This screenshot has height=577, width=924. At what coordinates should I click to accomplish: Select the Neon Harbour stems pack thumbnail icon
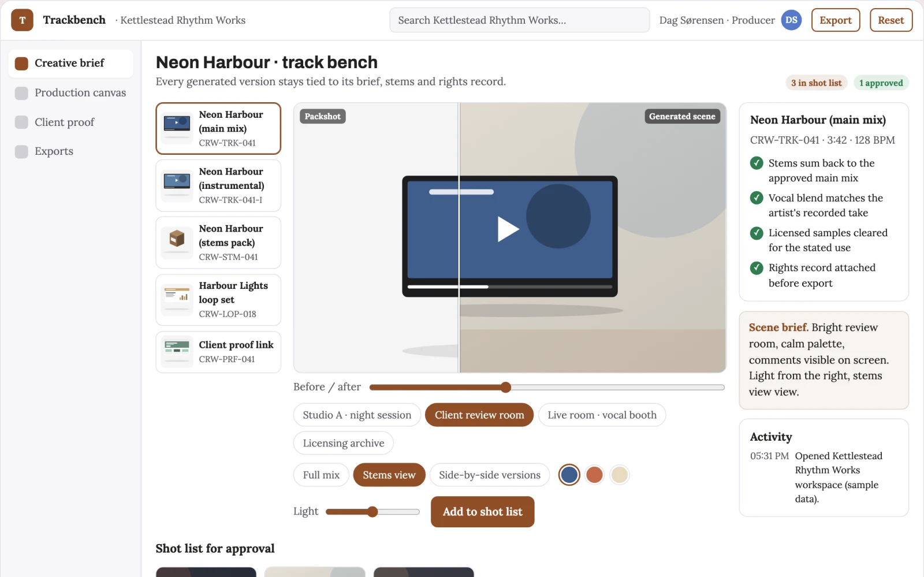[177, 243]
